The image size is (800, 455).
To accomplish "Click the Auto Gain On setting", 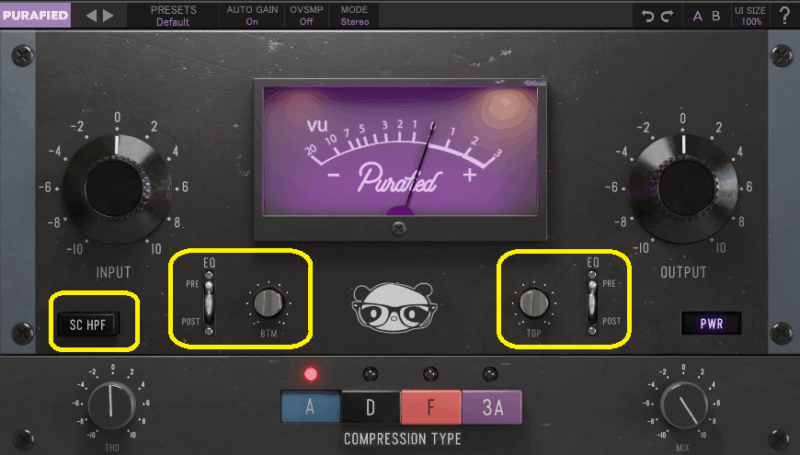I will 251,15.
